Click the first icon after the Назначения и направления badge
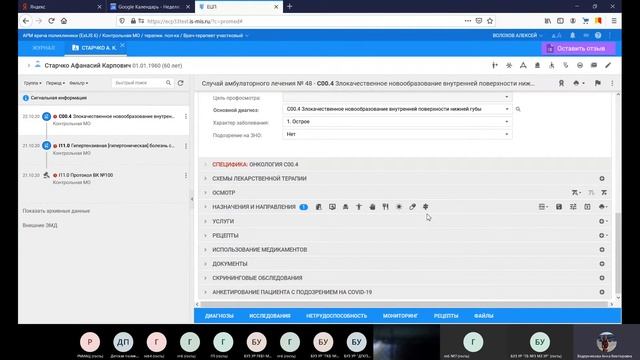Viewport: 640px width, 360px height. tap(319, 207)
